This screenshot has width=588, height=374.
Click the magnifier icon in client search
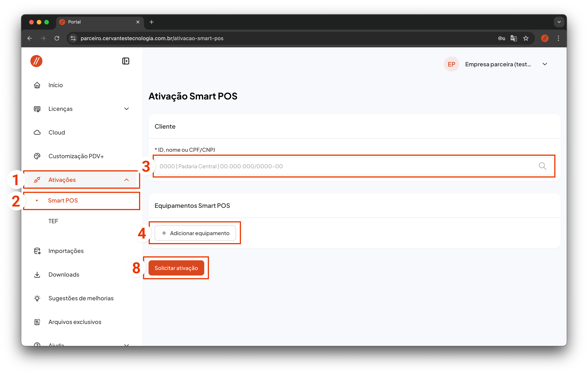542,166
